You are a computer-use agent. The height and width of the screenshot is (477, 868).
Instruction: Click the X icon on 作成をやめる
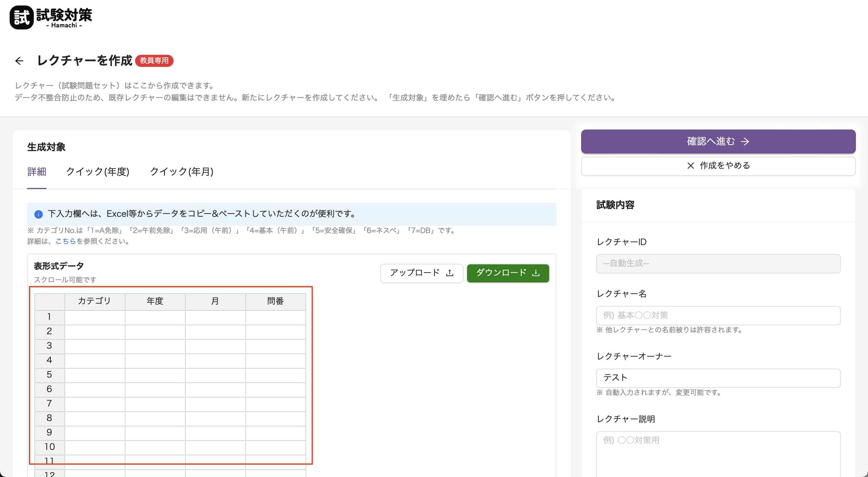click(690, 166)
